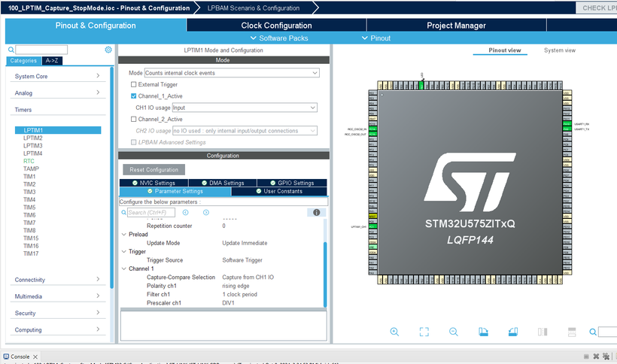This screenshot has width=617, height=364.
Task: Open the category settings gear icon
Action: point(108,50)
